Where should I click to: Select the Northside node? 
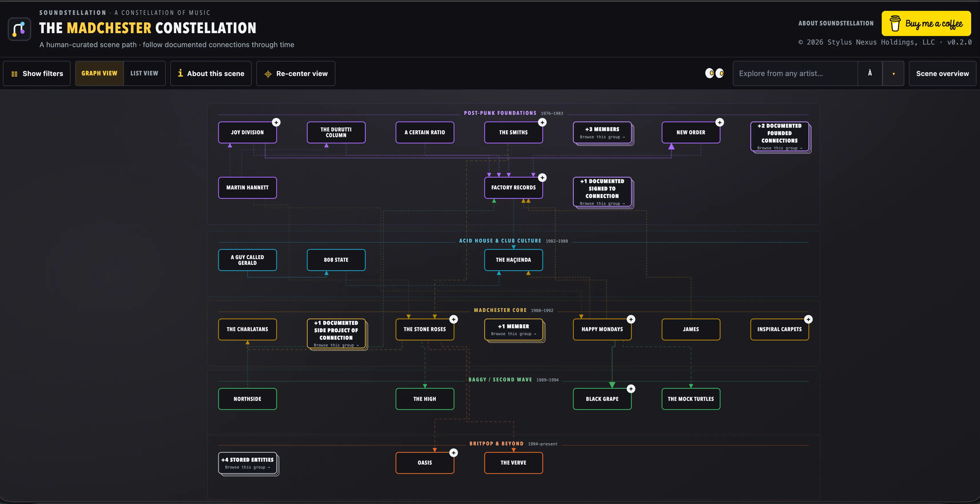tap(247, 399)
